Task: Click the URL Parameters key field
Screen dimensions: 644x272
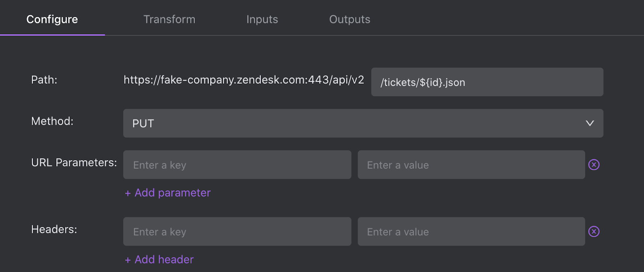Action: pos(237,165)
